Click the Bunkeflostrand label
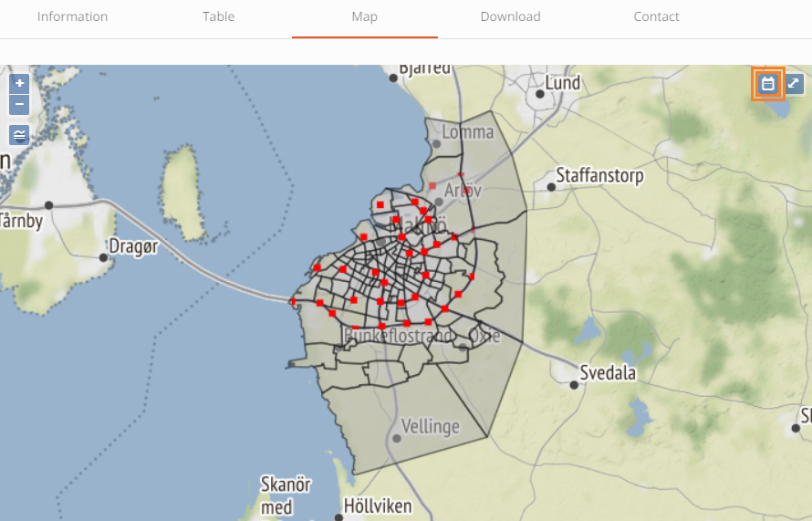Screen dimensions: 812x521 [x=398, y=336]
